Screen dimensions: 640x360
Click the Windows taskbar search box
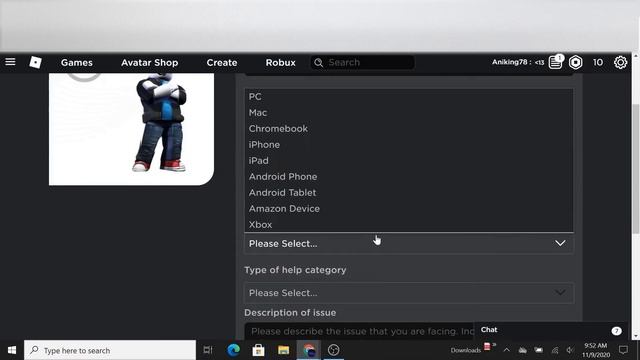pyautogui.click(x=110, y=350)
